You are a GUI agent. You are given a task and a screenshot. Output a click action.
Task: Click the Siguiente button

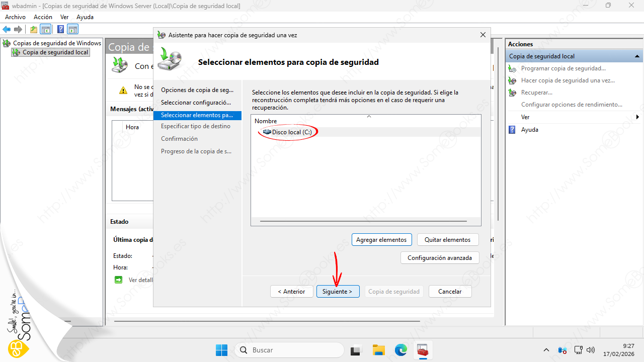(x=338, y=292)
